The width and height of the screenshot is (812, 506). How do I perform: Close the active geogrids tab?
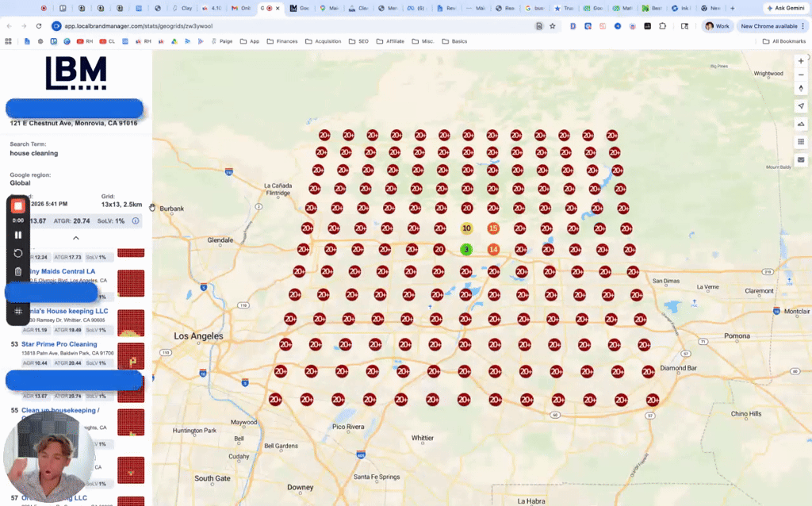(278, 8)
